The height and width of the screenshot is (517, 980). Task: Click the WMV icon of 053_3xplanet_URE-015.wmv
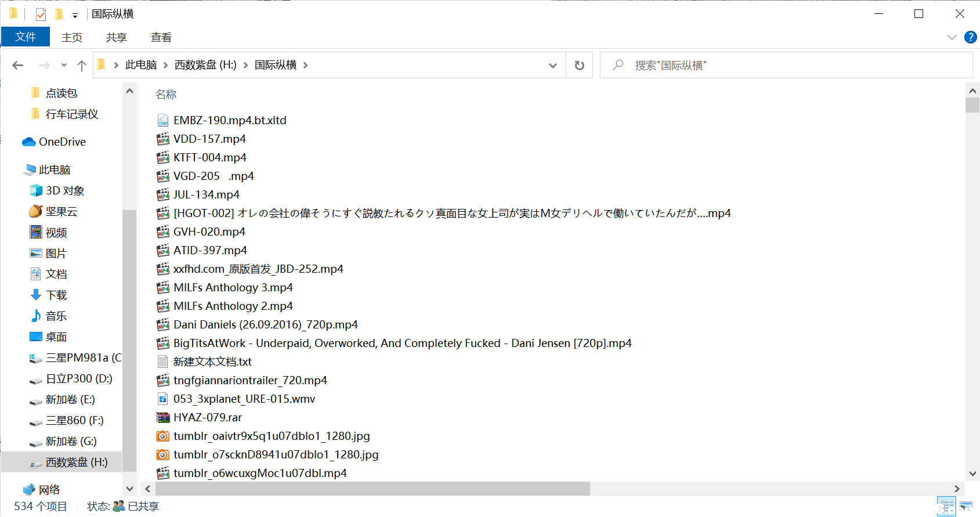coord(163,399)
